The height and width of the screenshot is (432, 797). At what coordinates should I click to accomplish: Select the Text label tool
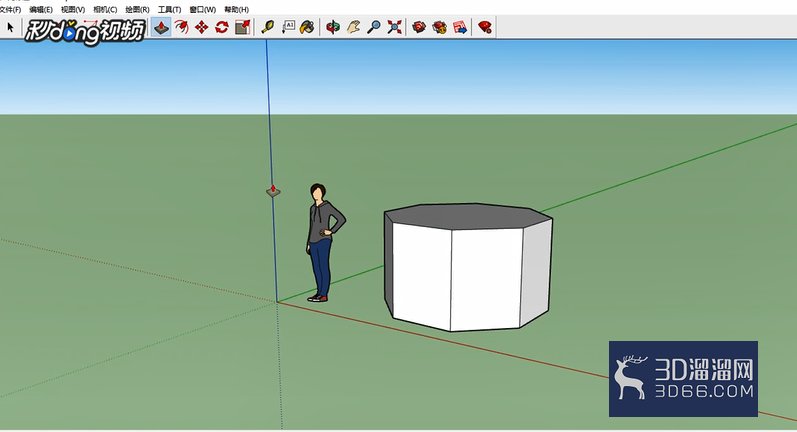(288, 27)
